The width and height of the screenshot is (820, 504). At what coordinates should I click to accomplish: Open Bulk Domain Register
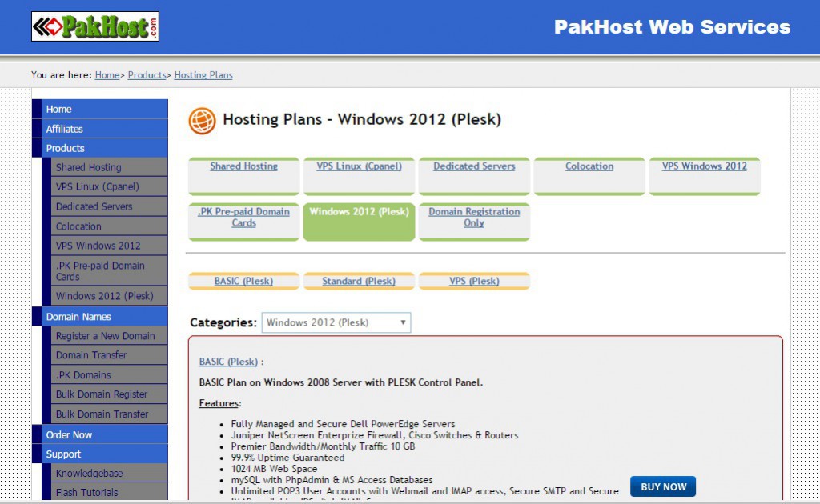109,394
